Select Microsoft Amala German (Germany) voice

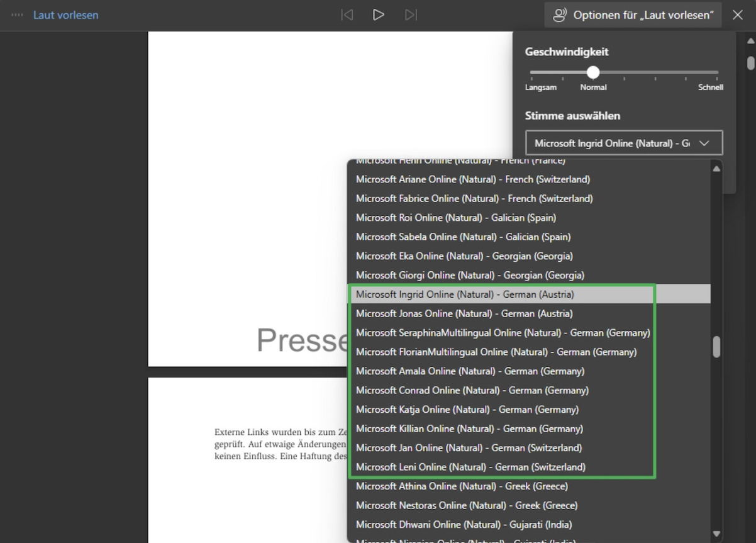pyautogui.click(x=529, y=371)
